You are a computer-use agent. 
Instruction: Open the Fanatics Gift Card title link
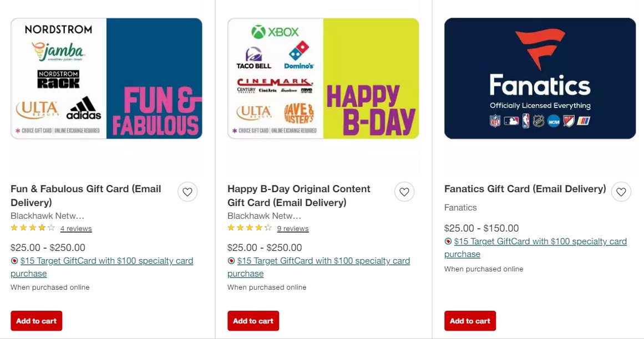525,188
